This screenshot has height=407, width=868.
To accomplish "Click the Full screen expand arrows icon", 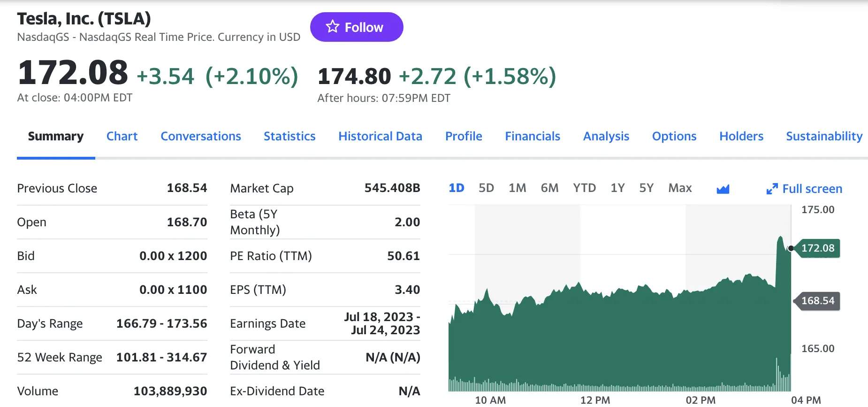I will coord(772,189).
